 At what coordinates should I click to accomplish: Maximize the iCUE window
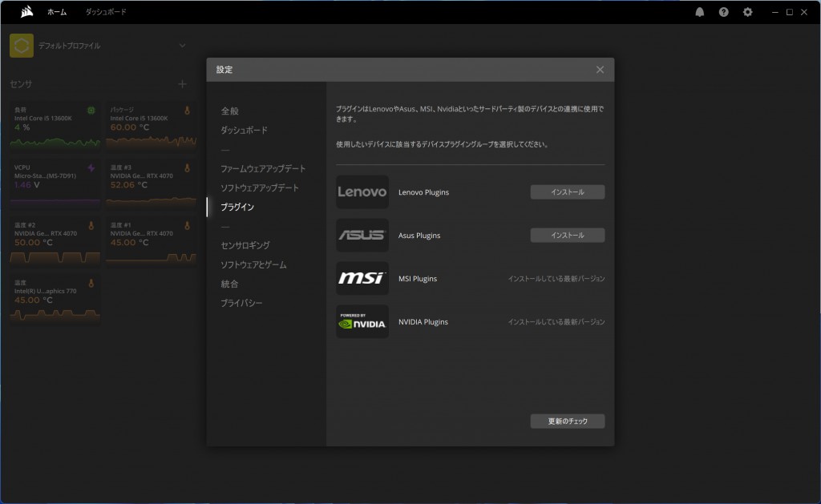(790, 11)
